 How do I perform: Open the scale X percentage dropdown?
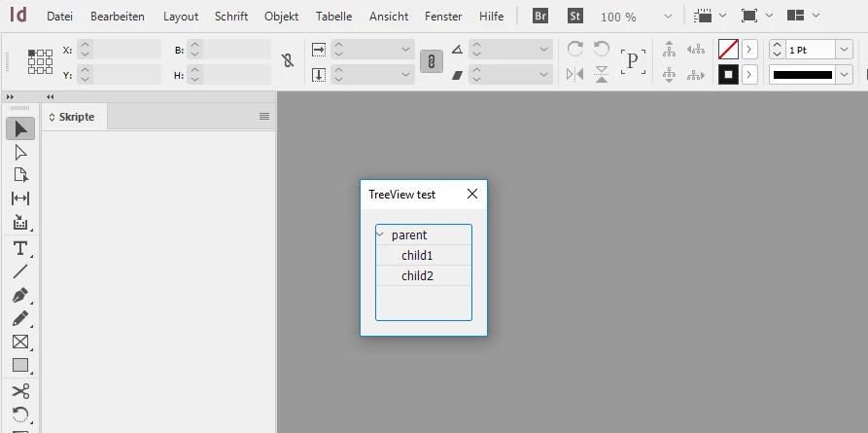(405, 50)
